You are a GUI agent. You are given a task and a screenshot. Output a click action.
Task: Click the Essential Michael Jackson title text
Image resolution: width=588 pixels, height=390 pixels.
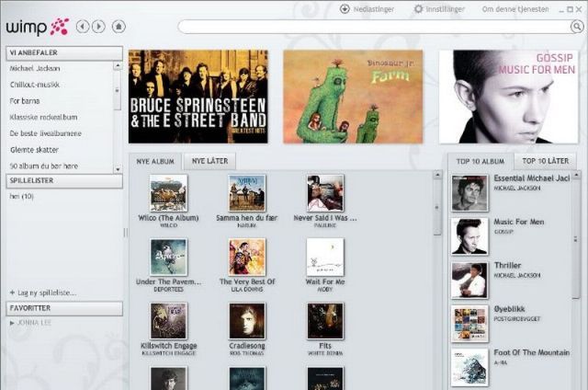click(532, 178)
